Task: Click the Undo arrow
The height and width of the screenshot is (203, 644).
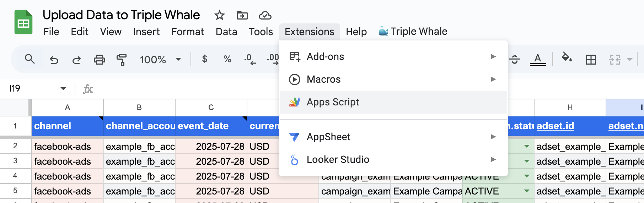Action: coord(54,60)
